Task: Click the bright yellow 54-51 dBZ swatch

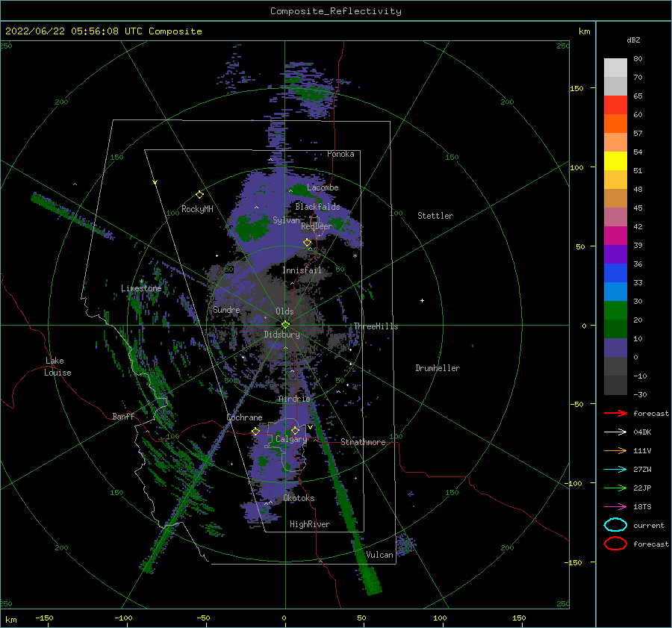Action: click(615, 161)
